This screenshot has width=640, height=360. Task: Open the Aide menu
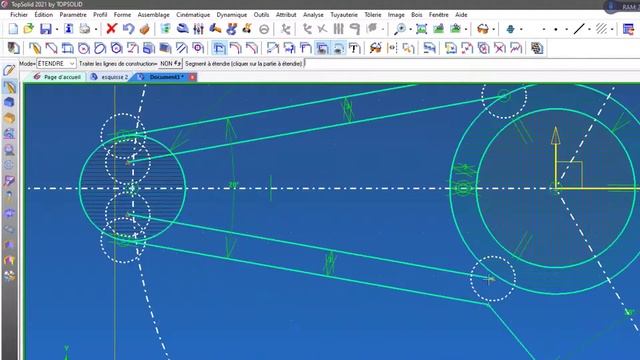(x=461, y=15)
